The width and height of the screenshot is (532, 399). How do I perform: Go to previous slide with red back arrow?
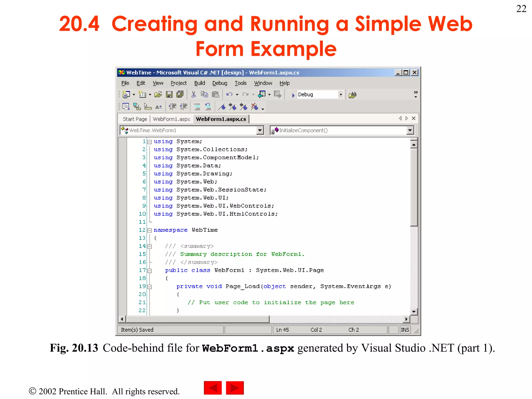213,388
